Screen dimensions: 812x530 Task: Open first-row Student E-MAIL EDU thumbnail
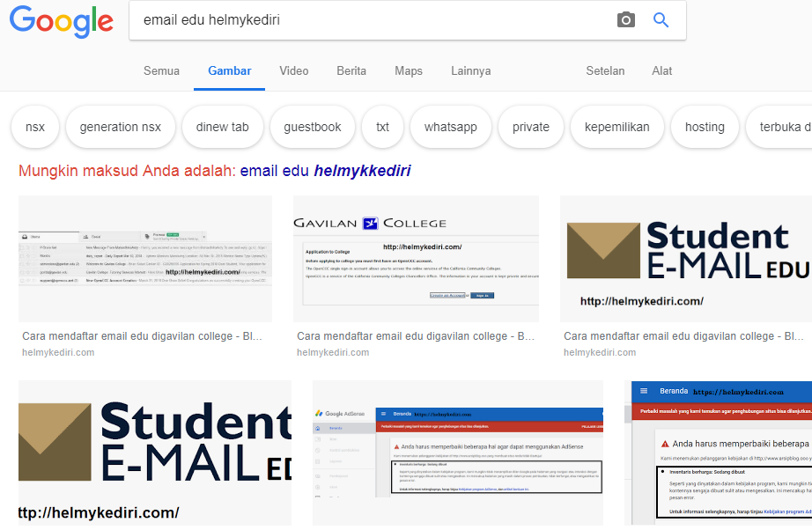(686, 259)
